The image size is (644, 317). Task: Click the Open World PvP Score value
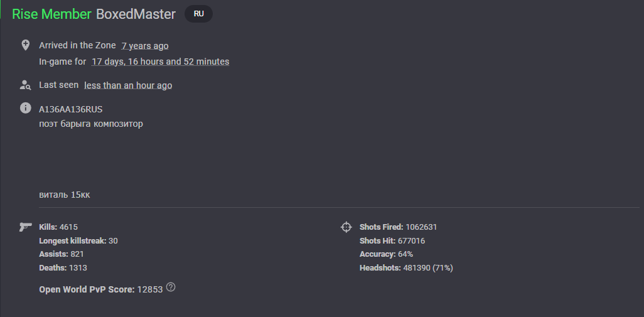[x=150, y=289]
